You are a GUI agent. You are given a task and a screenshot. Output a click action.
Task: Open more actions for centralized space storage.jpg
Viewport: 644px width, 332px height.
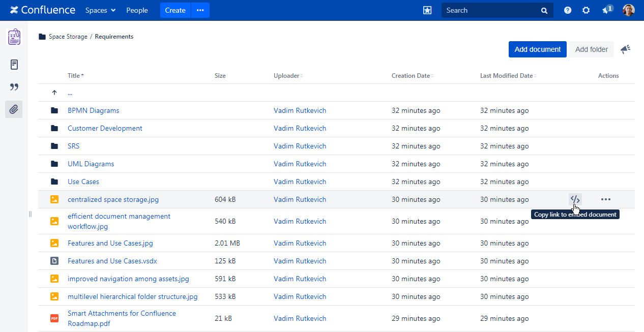605,199
